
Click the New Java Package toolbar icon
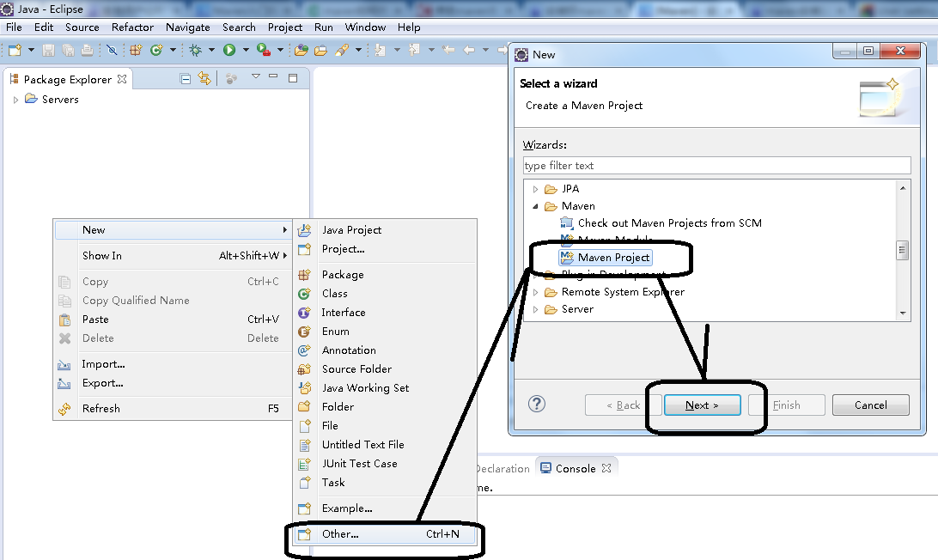[x=136, y=51]
